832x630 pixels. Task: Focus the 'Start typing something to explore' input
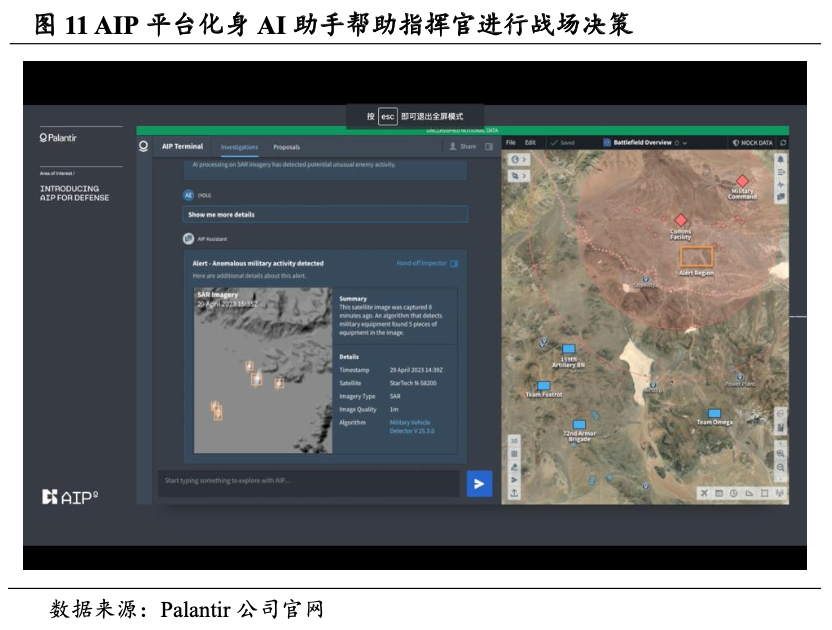pos(309,483)
